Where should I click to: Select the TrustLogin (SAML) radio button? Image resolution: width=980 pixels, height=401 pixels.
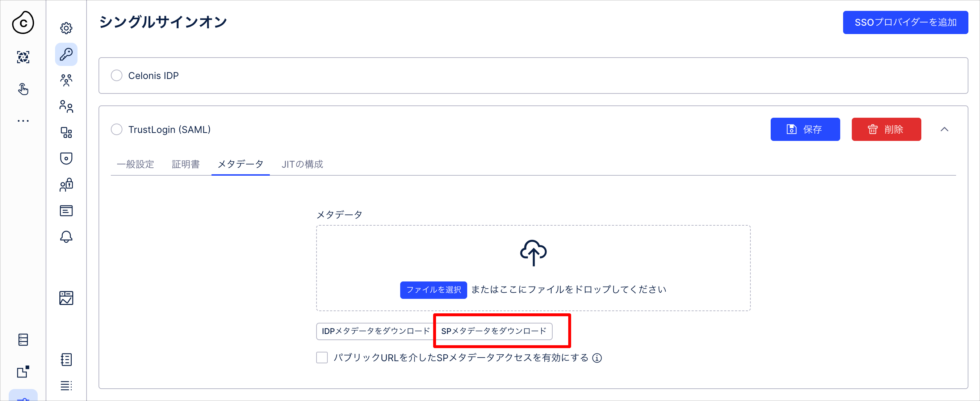tap(116, 129)
